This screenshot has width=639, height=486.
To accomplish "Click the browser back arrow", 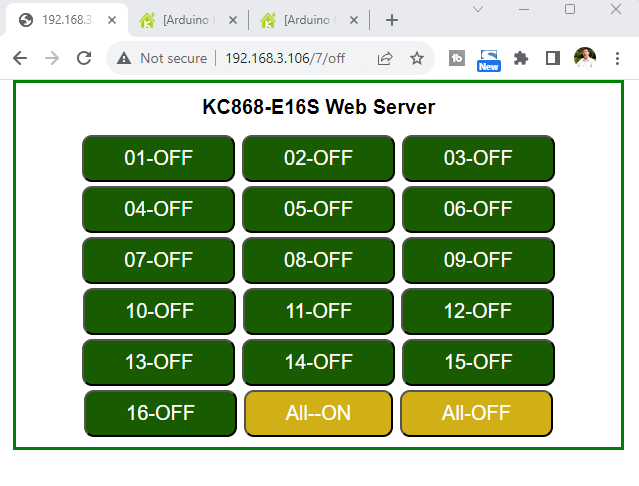I will [x=20, y=59].
